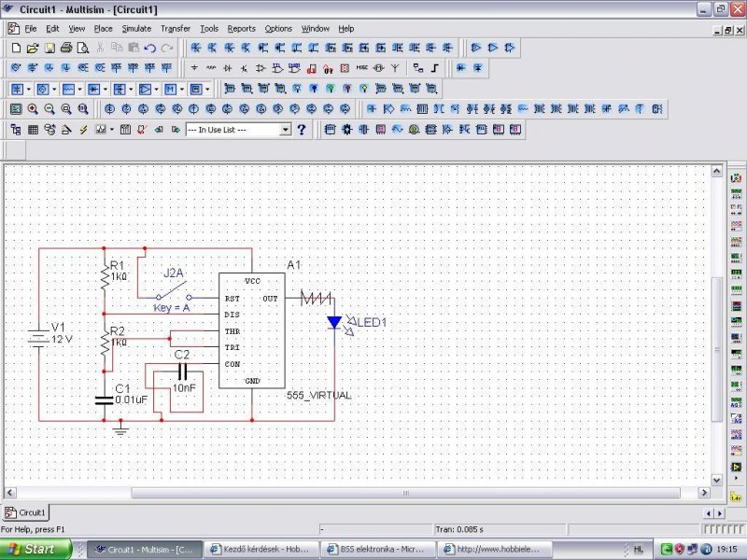Click the horizontal scrollbar thumb
747x560 pixels.
pos(405,493)
